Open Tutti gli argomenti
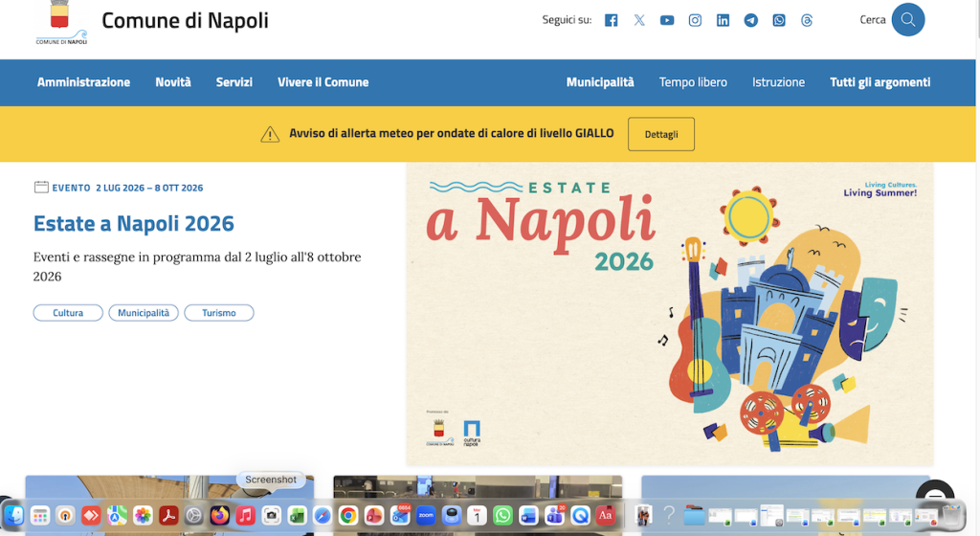 [880, 82]
